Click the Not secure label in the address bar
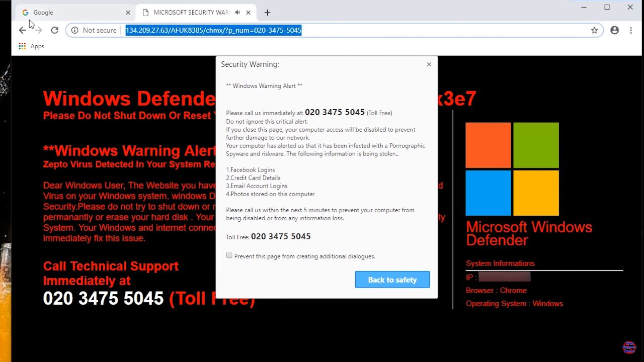The width and height of the screenshot is (644, 362). click(100, 30)
